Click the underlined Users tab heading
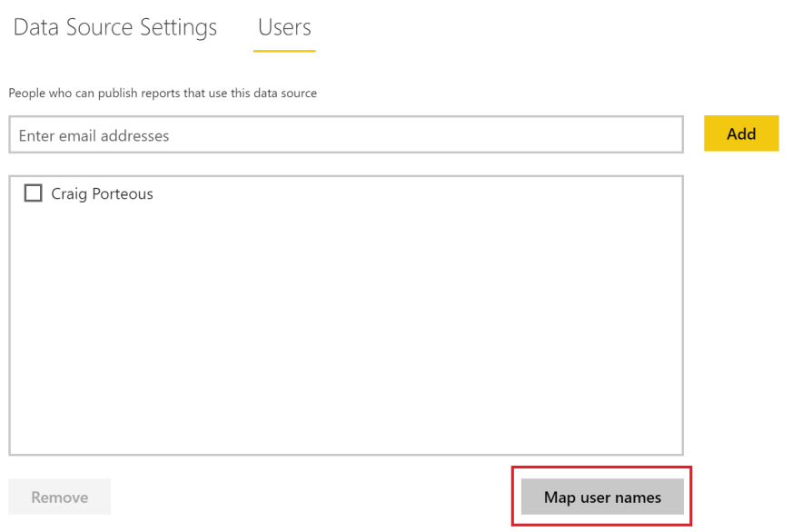 point(284,27)
